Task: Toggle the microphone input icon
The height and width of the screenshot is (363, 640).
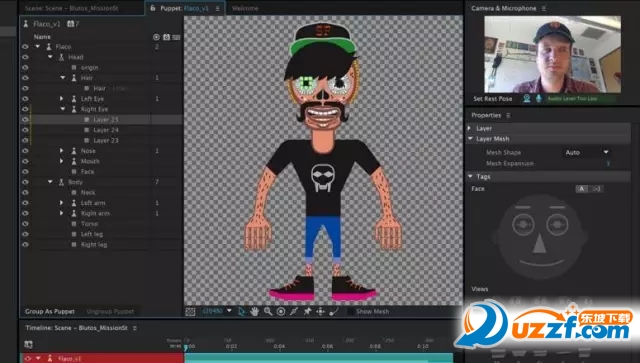Action: click(x=539, y=98)
